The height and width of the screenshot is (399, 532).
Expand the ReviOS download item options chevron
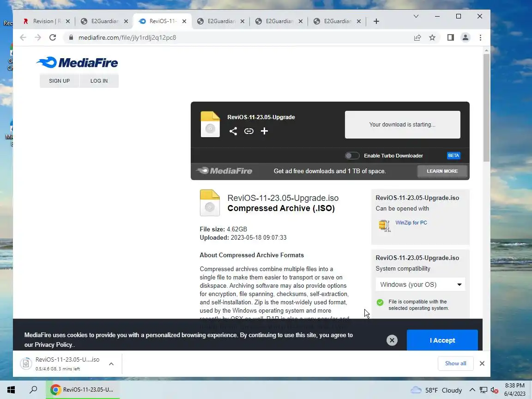click(x=111, y=364)
